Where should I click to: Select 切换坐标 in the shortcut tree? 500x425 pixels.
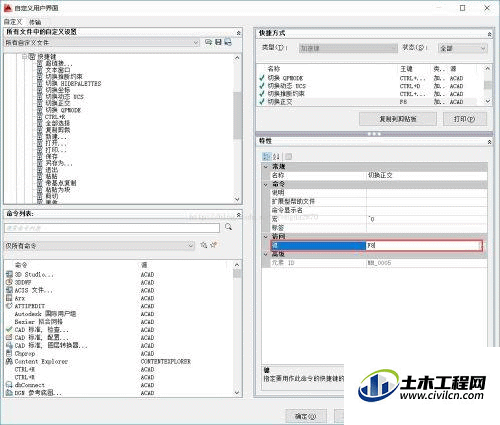pos(58,90)
